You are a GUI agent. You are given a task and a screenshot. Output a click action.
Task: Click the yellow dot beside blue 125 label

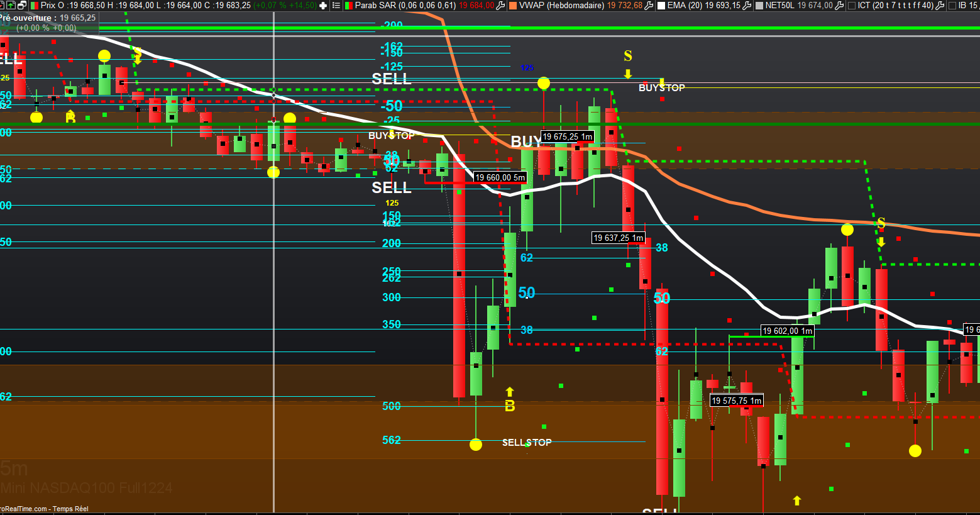(x=544, y=83)
